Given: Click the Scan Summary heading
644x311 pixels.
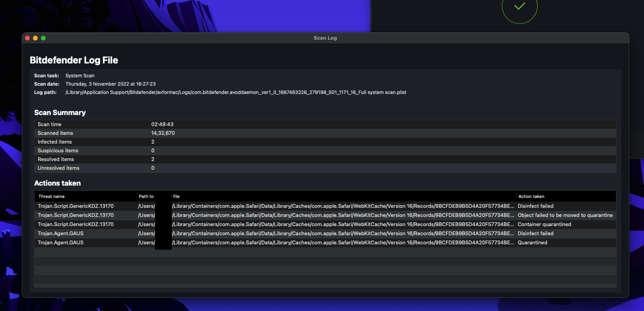Looking at the screenshot, I should 60,113.
